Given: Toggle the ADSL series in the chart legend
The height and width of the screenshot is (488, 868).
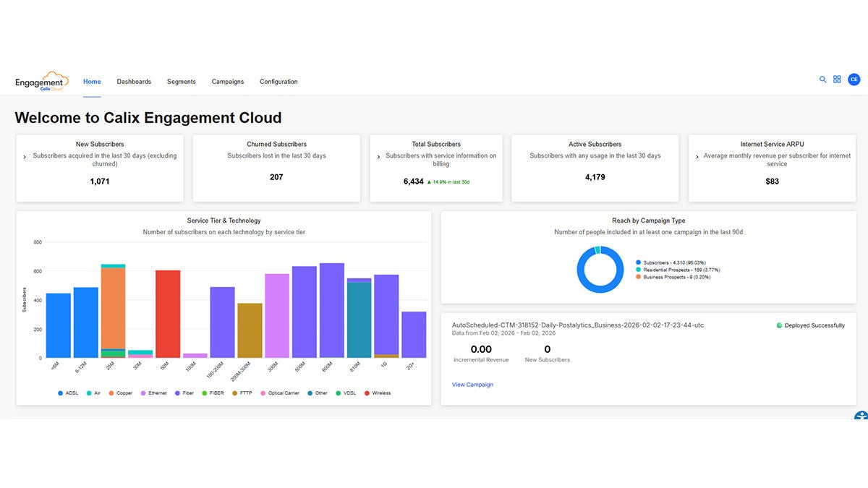Looking at the screenshot, I should coord(69,393).
